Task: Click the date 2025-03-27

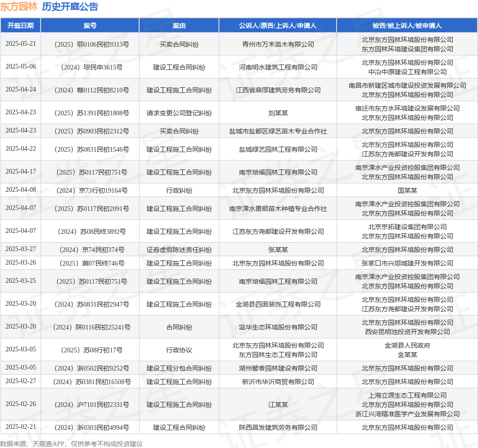Action: coord(21,249)
